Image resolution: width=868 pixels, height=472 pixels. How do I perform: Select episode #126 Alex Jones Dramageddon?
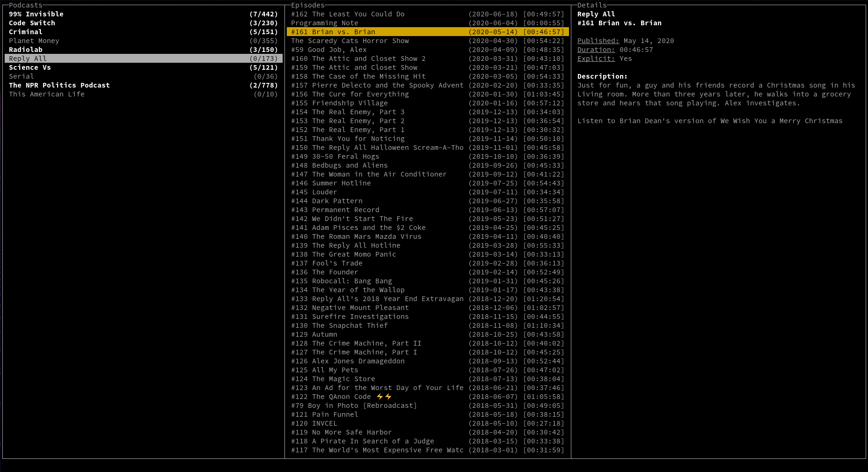click(x=428, y=361)
